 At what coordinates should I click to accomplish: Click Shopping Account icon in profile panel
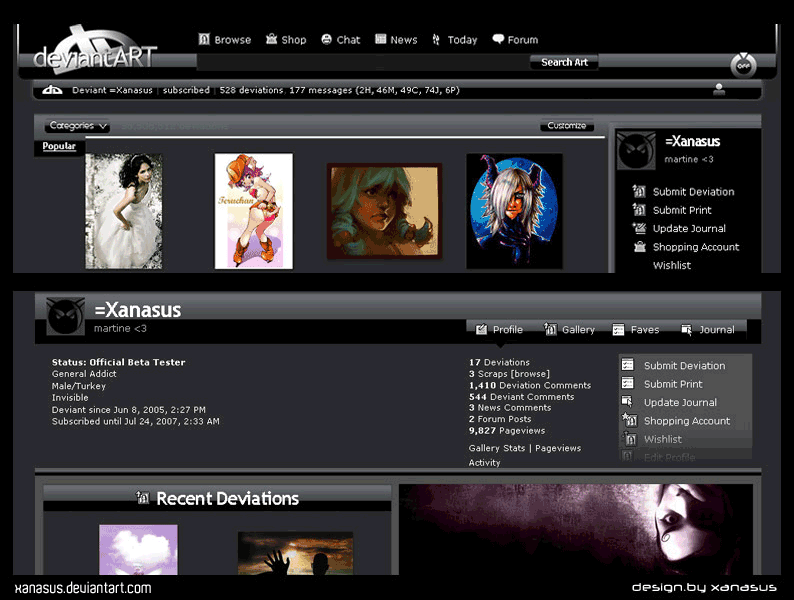[629, 420]
